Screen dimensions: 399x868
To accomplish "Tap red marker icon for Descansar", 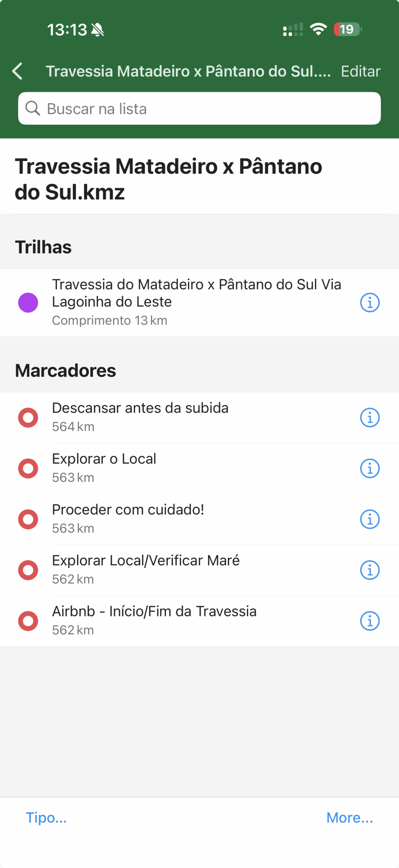I will coord(28,417).
